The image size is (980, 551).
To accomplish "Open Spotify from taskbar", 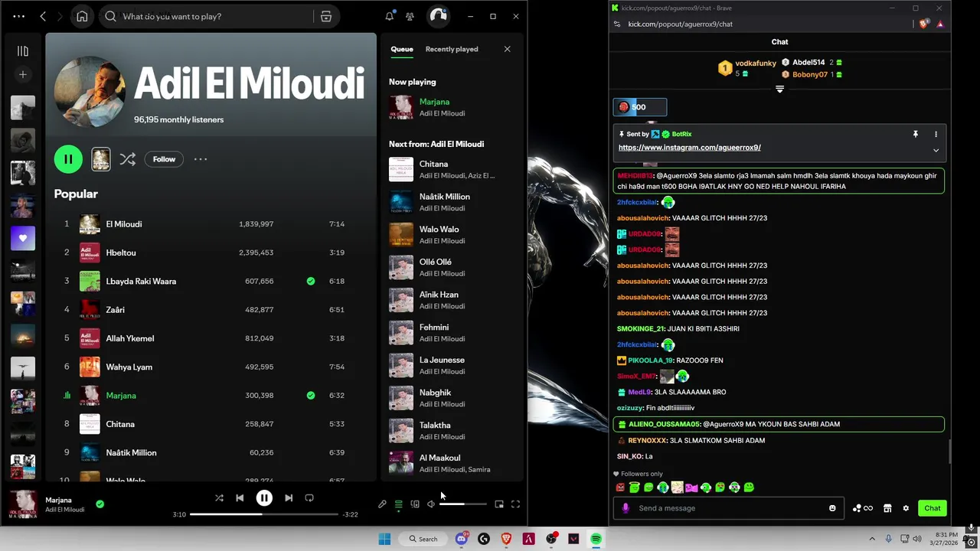I will (596, 539).
